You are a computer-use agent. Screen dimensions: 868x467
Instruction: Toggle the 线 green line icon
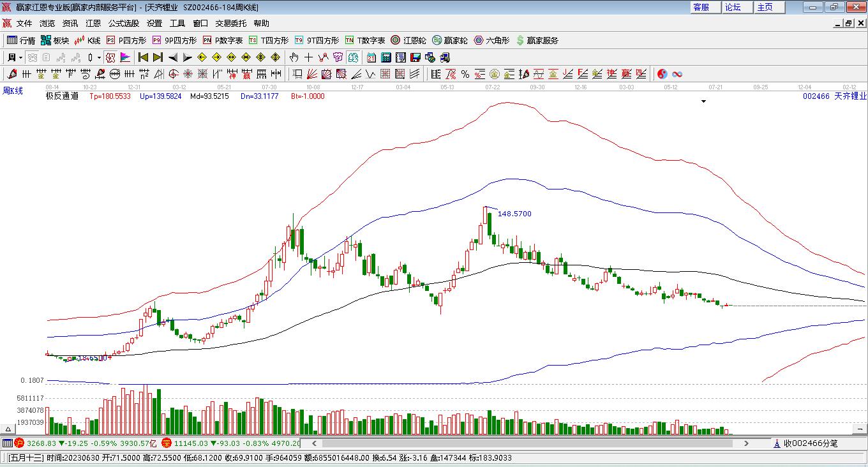click(353, 57)
